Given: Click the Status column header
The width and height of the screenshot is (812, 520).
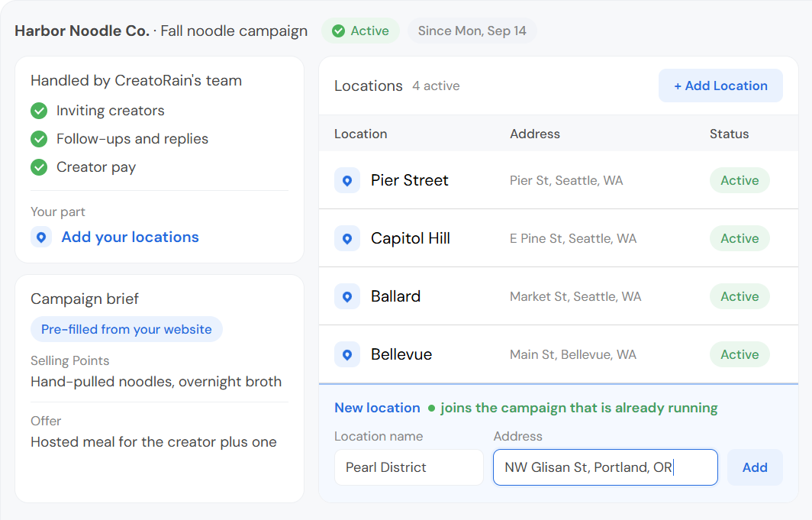Looking at the screenshot, I should (729, 134).
